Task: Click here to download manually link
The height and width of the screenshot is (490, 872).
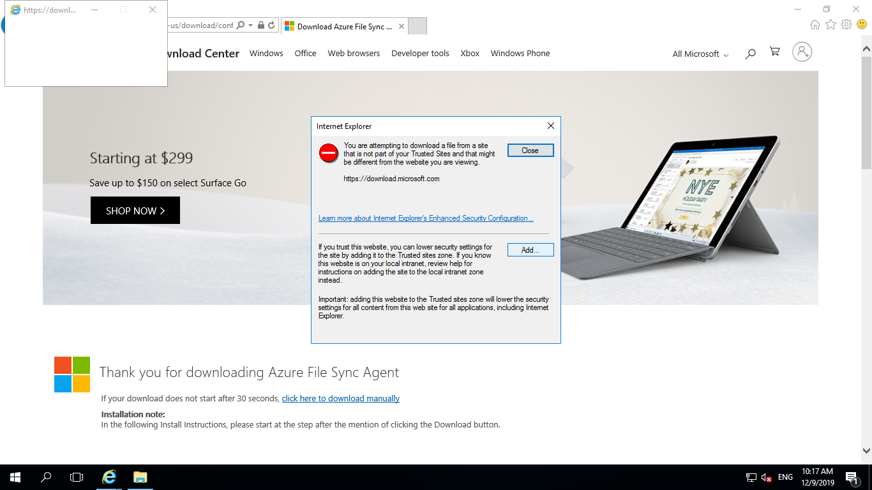Action: [340, 398]
